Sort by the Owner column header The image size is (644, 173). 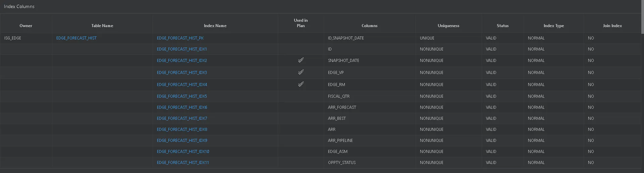[x=26, y=26]
